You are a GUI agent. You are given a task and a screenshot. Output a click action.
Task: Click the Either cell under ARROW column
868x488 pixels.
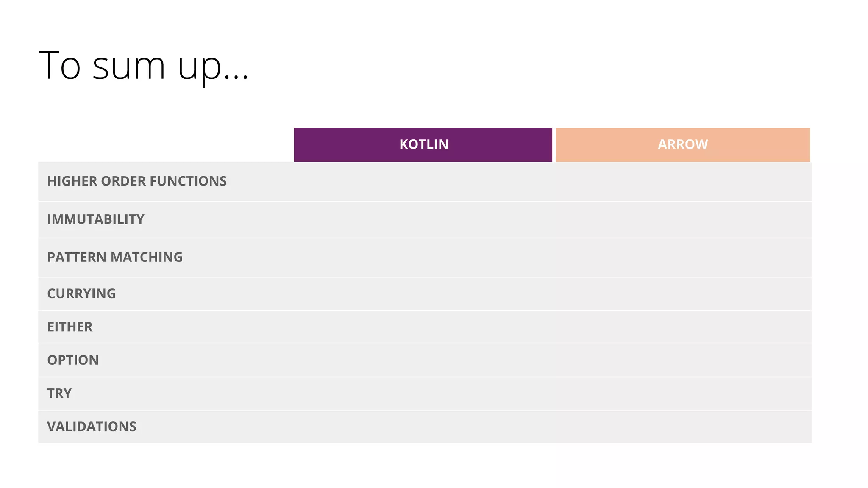682,327
